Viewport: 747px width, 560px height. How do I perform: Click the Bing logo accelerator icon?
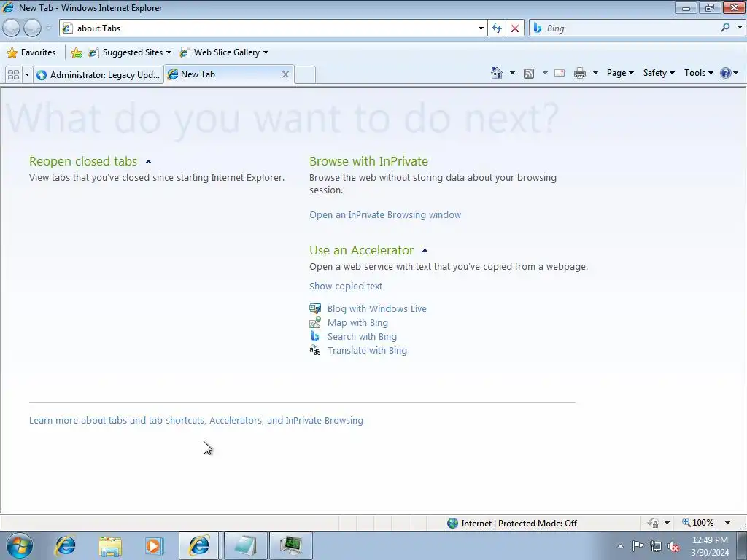315,336
